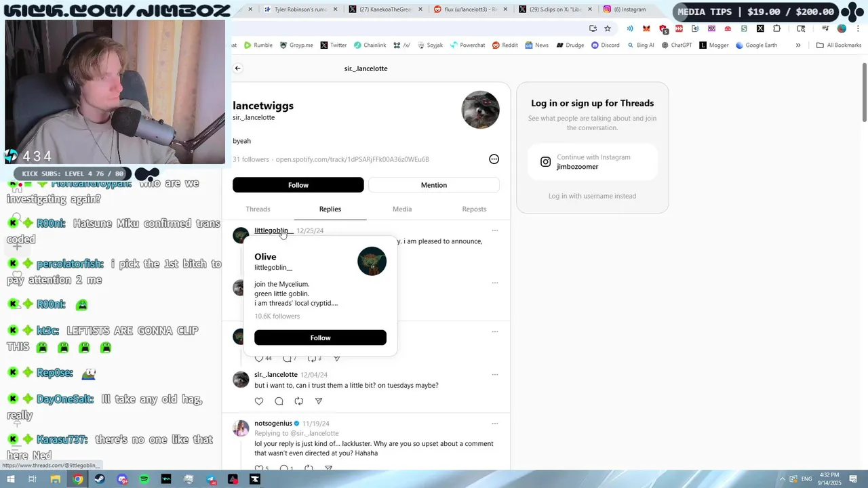Image resolution: width=868 pixels, height=488 pixels.
Task: Follow Olive in the hover card
Action: pos(320,338)
